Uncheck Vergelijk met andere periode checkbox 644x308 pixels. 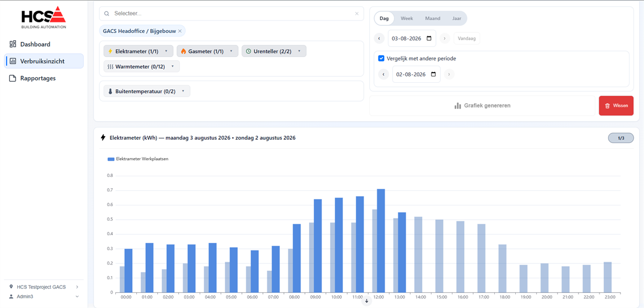click(381, 59)
